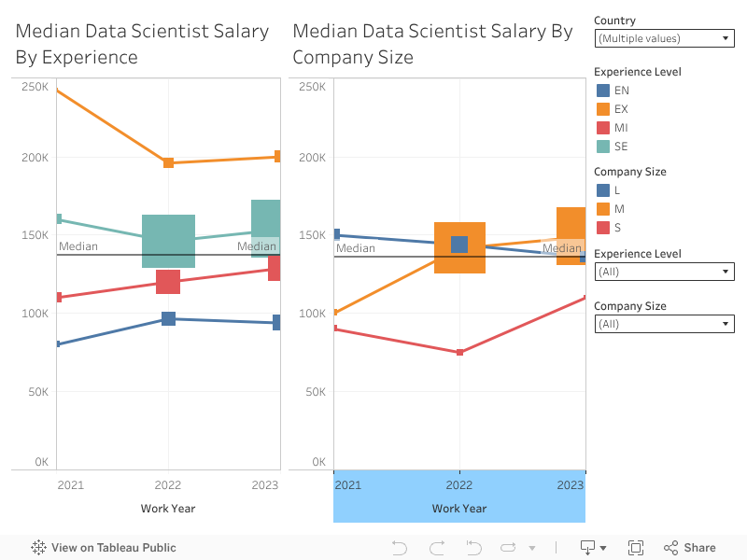The image size is (747, 560).
Task: Click the Undo arrow icon
Action: (400, 548)
